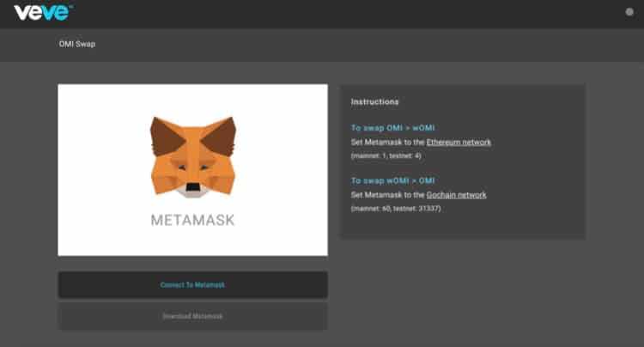The image size is (644, 347).
Task: Click the "To swap OMI > wOMI" heading
Action: click(394, 128)
